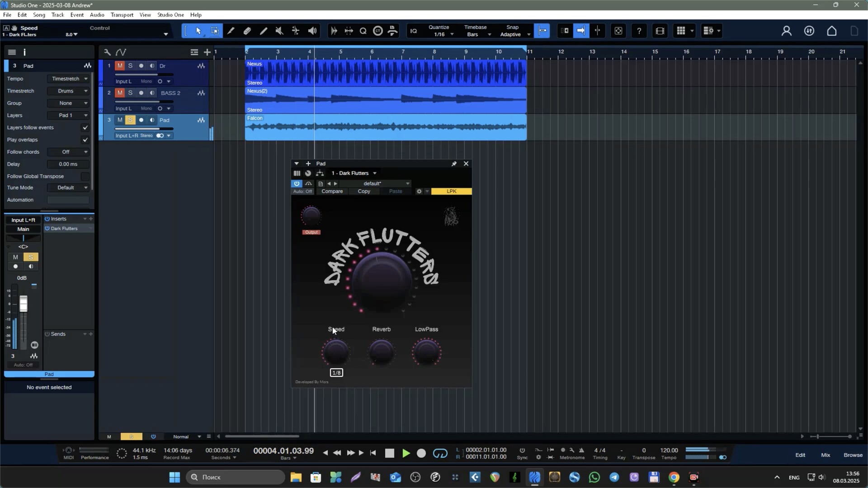
Task: Open the Start page home icon
Action: [832, 31]
